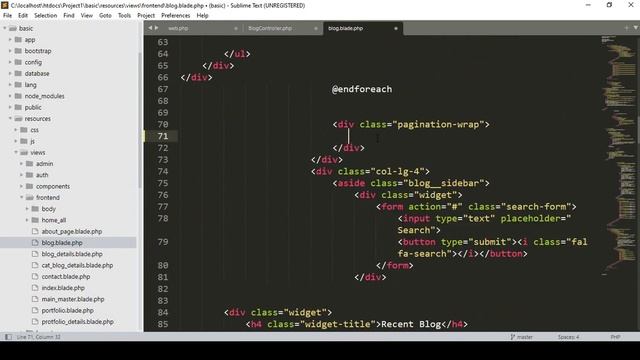Image resolution: width=640 pixels, height=360 pixels.
Task: Open the Preferences menu
Action: [176, 16]
